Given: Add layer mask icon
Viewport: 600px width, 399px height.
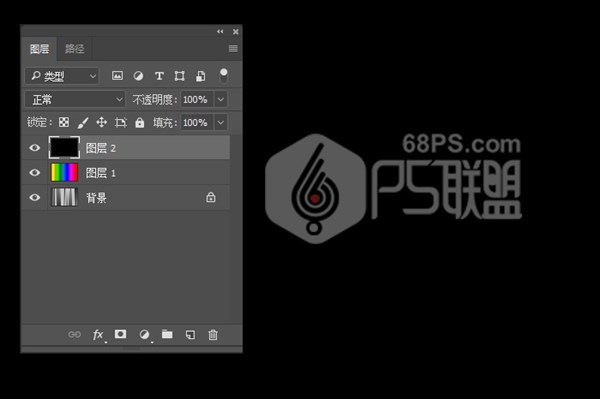Looking at the screenshot, I should (121, 334).
